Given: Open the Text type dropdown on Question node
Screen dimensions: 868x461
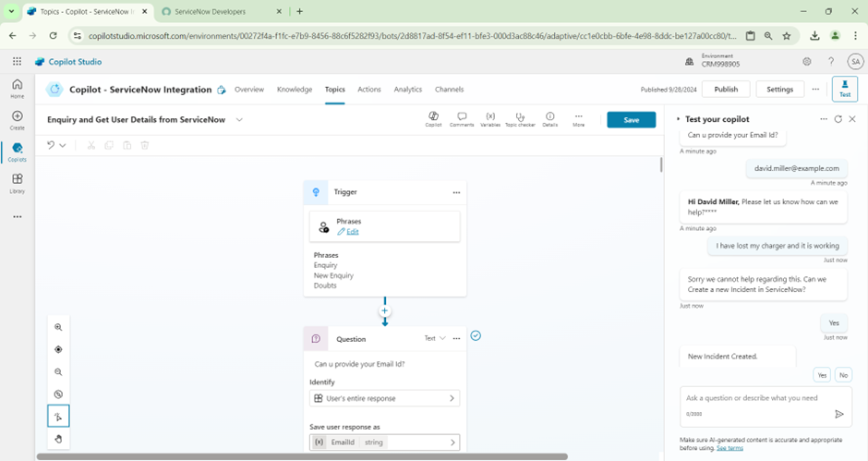Looking at the screenshot, I should coord(435,339).
